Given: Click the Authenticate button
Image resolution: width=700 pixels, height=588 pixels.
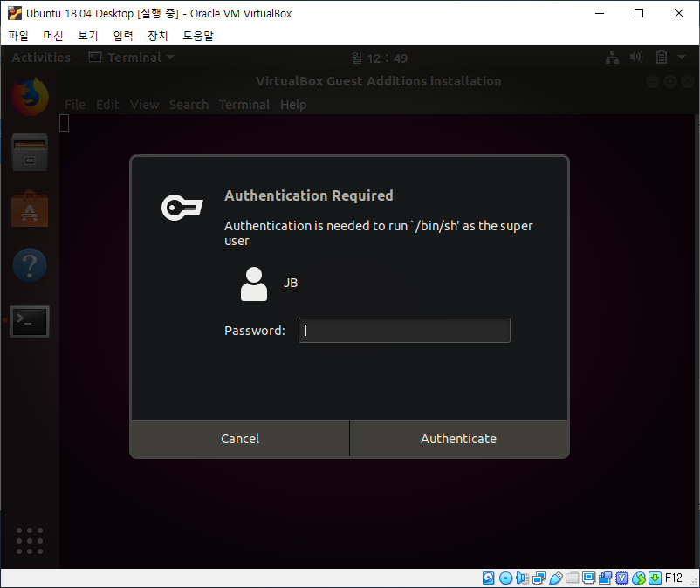Looking at the screenshot, I should tap(458, 439).
